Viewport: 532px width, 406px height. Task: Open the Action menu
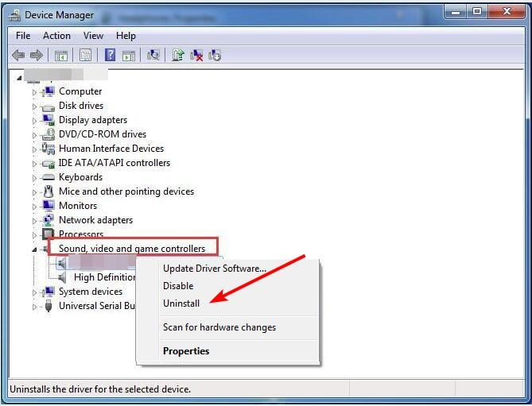pos(56,36)
